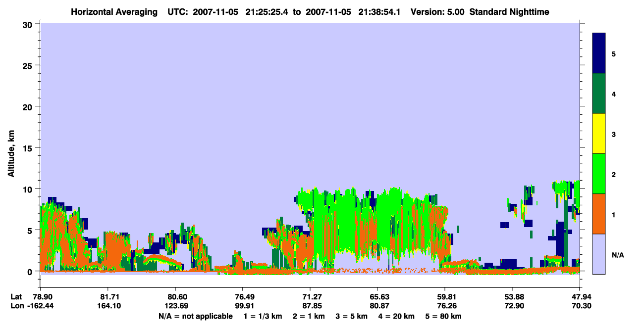Click the yellow color bar segment labeled 3
This screenshot has width=644, height=330.
click(x=599, y=134)
